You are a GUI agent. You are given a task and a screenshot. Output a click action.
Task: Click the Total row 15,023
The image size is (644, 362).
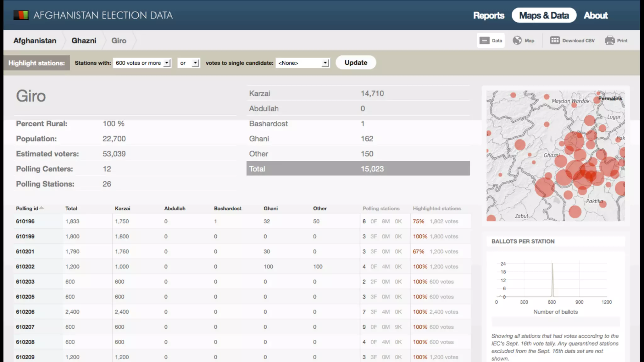(x=358, y=168)
